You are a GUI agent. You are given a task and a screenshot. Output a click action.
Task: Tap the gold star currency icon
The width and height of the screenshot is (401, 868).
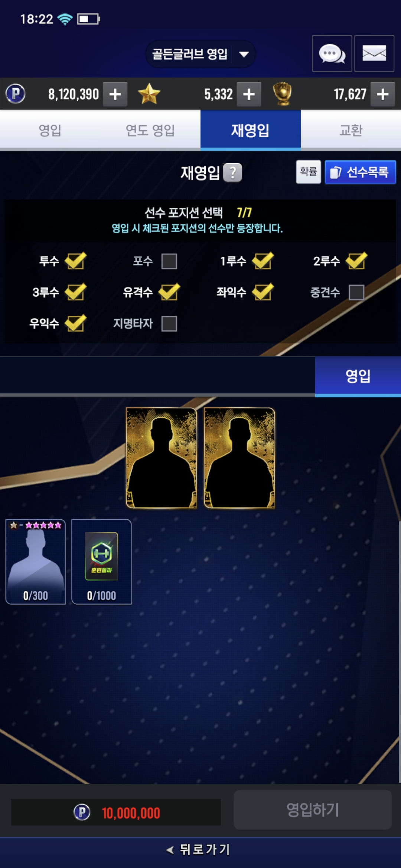click(149, 94)
